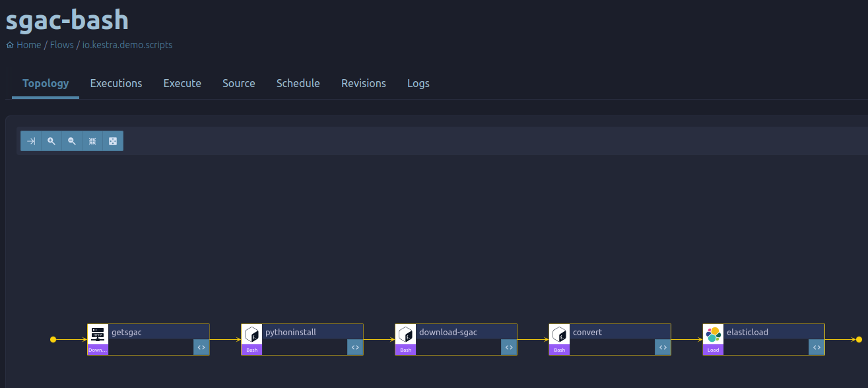Viewport: 868px width, 388px height.
Task: Click the download-sgac node title
Action: click(448, 332)
